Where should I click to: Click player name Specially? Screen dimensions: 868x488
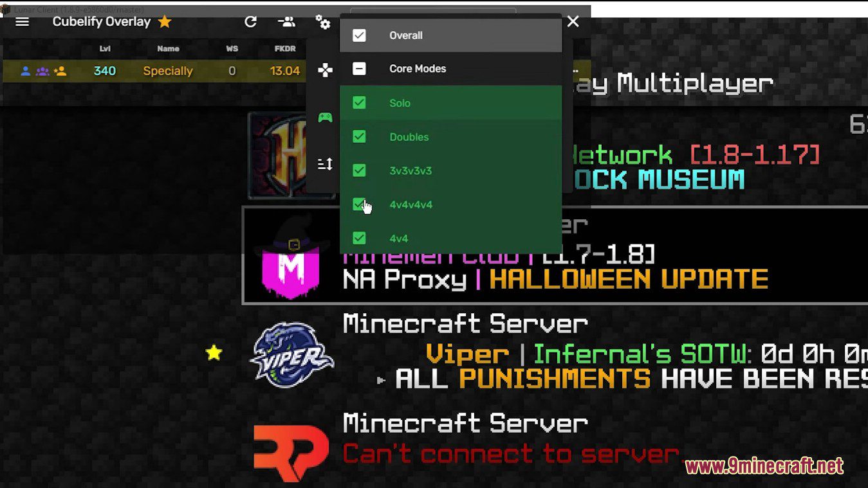point(168,71)
